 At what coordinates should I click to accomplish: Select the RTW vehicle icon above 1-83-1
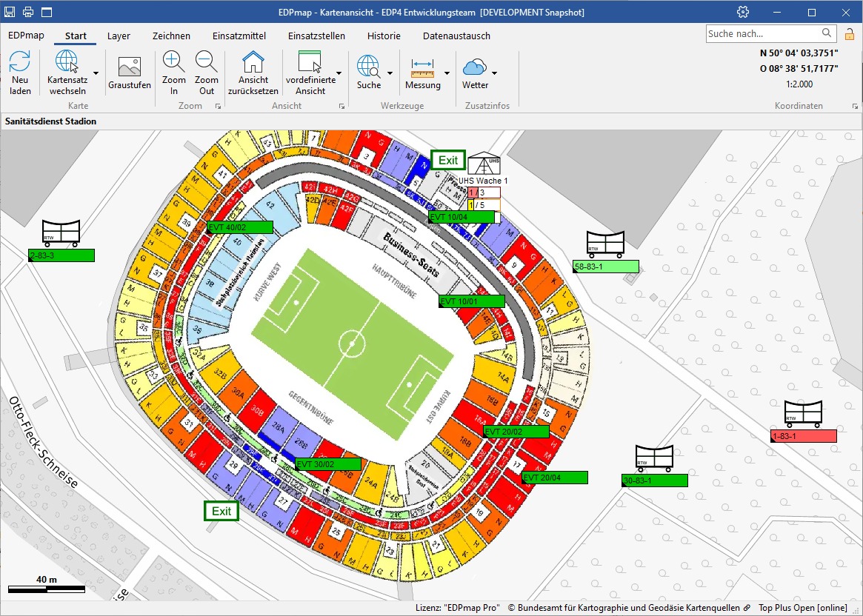[x=804, y=414]
